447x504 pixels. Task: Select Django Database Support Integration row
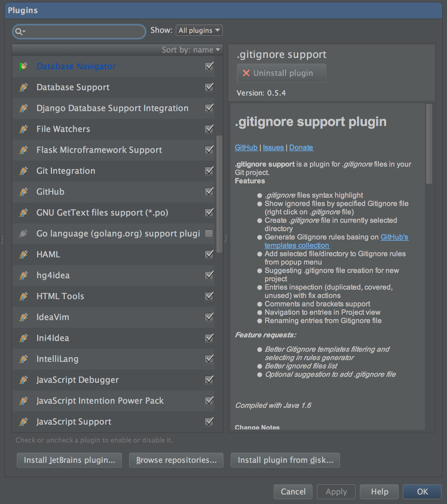[x=114, y=108]
